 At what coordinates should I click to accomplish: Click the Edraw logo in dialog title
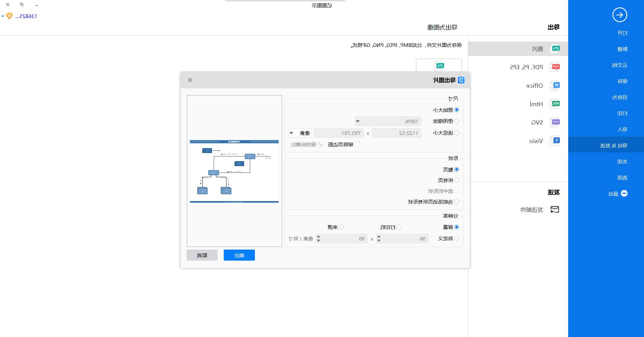point(461,80)
